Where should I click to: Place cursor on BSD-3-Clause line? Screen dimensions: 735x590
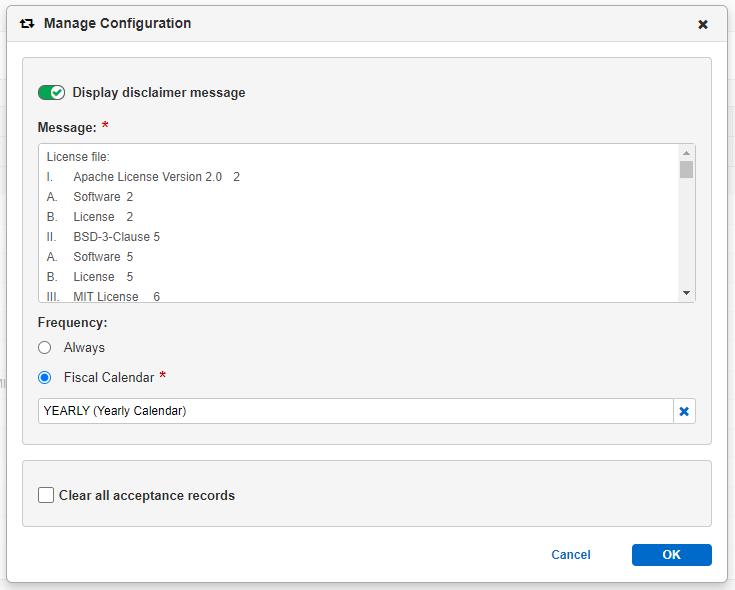(116, 237)
